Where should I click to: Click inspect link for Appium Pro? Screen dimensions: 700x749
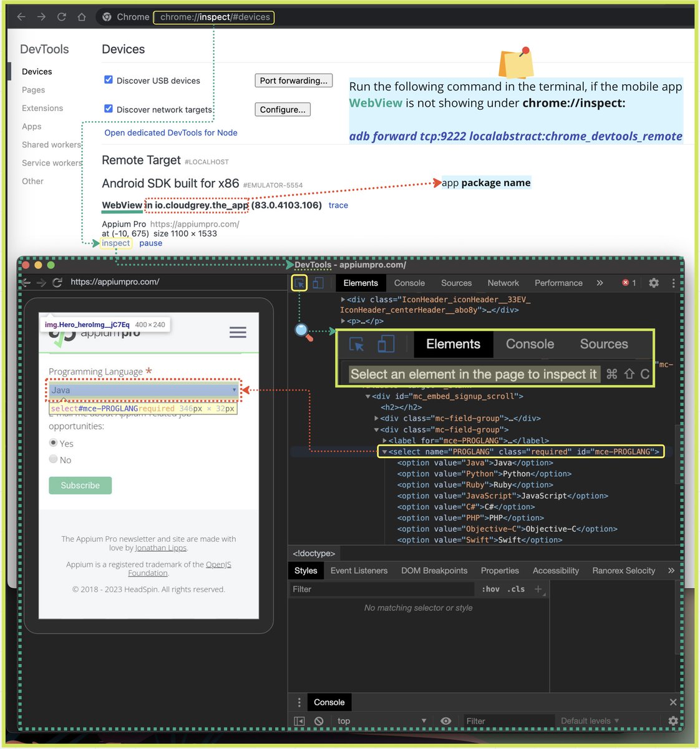(x=116, y=243)
